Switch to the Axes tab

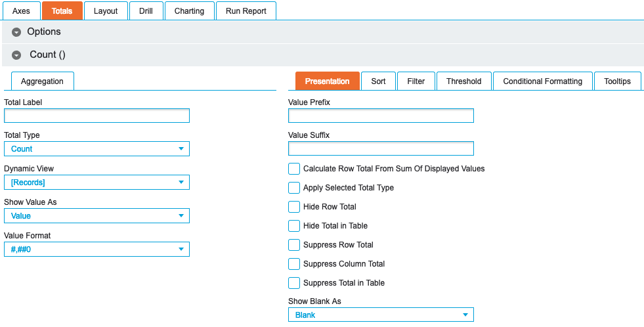click(x=21, y=11)
